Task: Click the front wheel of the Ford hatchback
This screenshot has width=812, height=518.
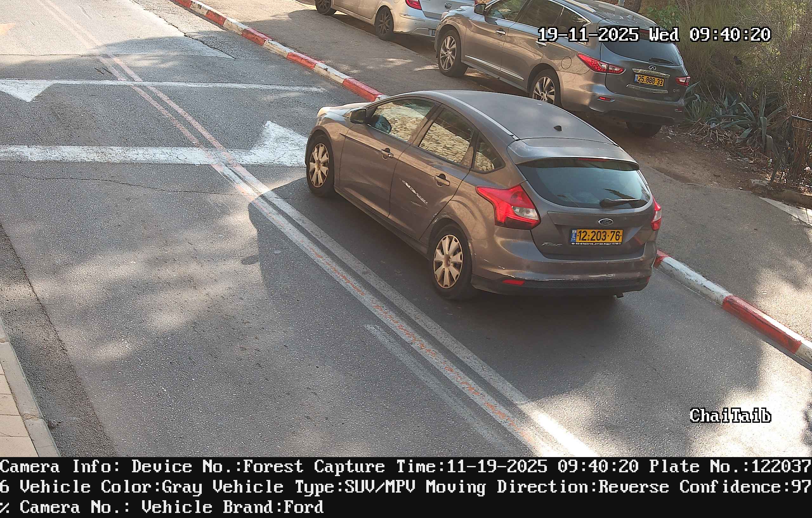Action: (318, 165)
